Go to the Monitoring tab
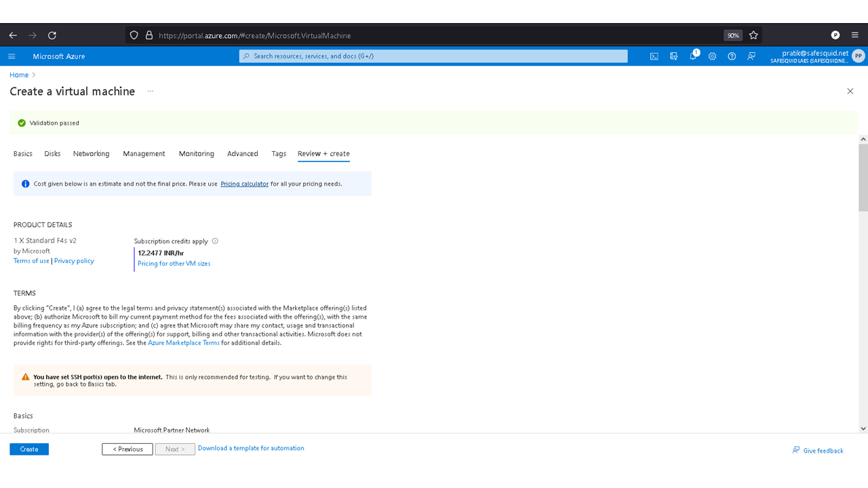 (197, 154)
